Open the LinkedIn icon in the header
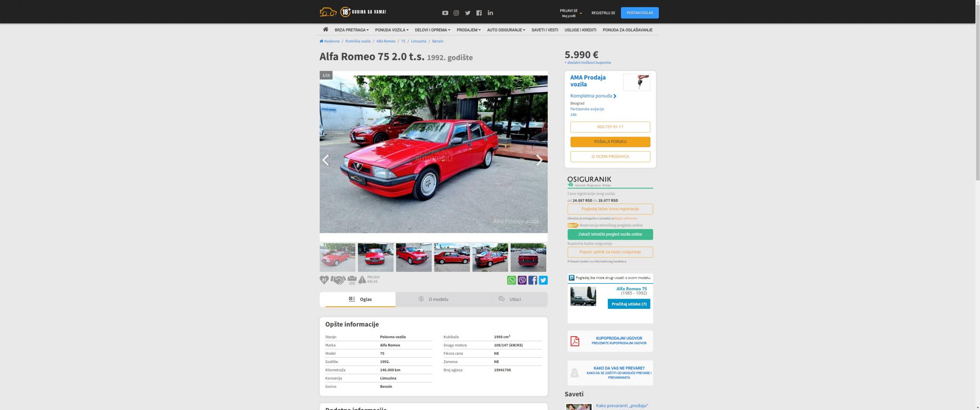Image resolution: width=980 pixels, height=410 pixels. pos(490,13)
